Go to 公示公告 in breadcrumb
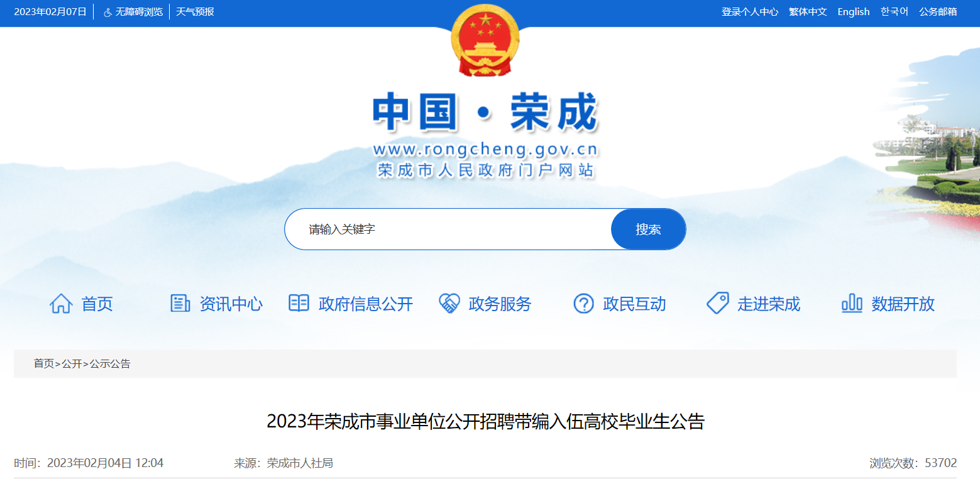The height and width of the screenshot is (479, 980). pos(110,364)
